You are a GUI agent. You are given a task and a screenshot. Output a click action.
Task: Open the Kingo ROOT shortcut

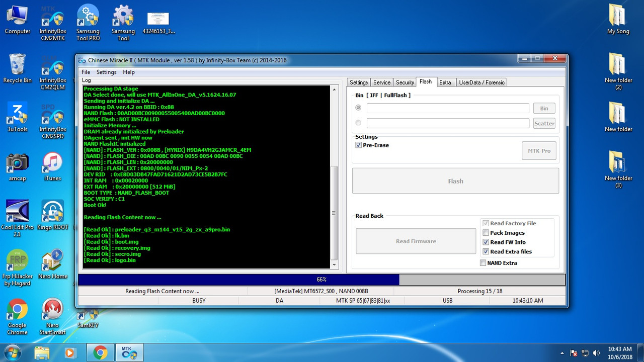(53, 215)
